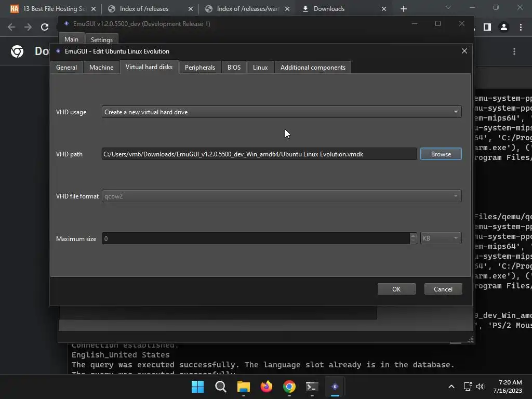
Task: Increase Maximum size with up arrow
Action: tap(413, 235)
